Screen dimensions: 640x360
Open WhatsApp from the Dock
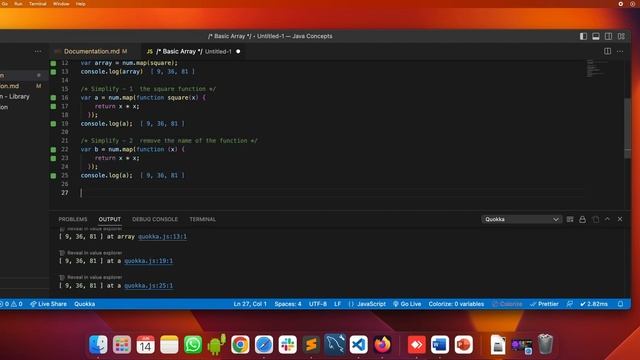[193, 345]
